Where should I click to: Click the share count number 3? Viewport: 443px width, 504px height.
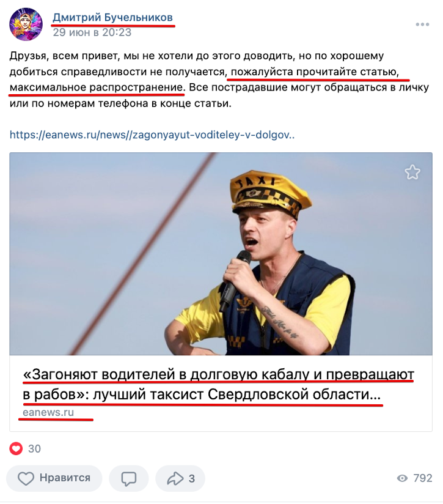192,478
